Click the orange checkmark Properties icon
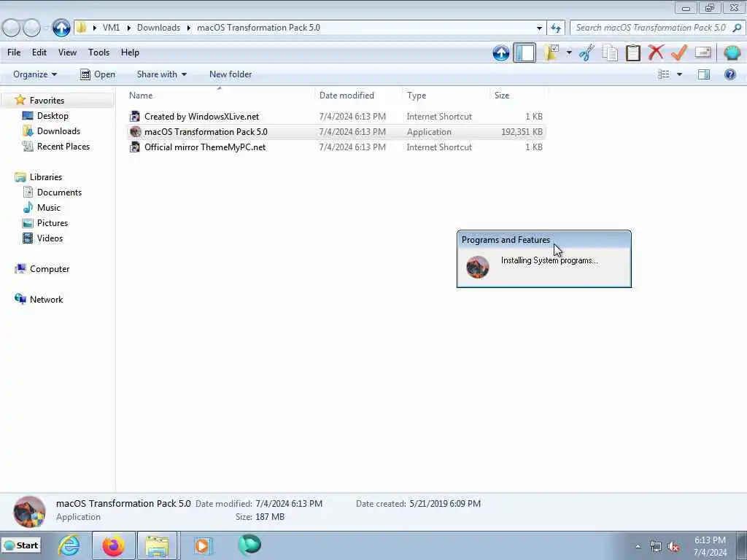This screenshot has width=747, height=560. tap(679, 52)
